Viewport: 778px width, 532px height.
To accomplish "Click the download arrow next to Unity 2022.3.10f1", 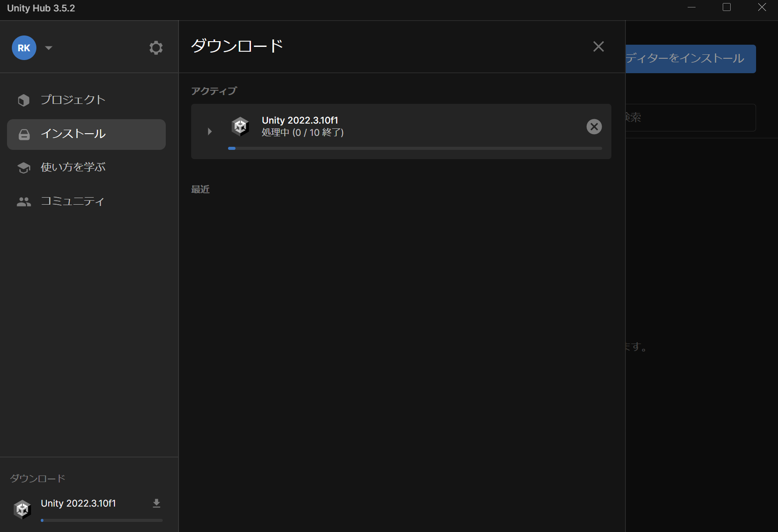I will click(x=156, y=503).
